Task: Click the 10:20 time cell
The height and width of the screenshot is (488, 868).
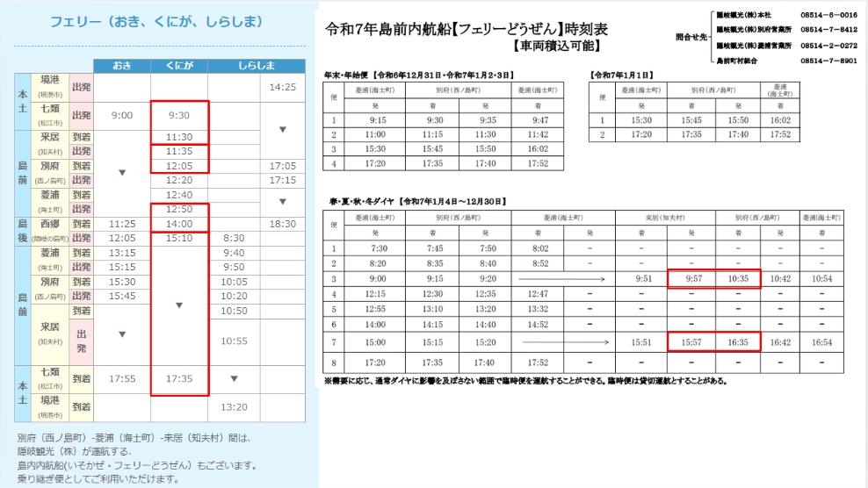Action: (x=235, y=296)
